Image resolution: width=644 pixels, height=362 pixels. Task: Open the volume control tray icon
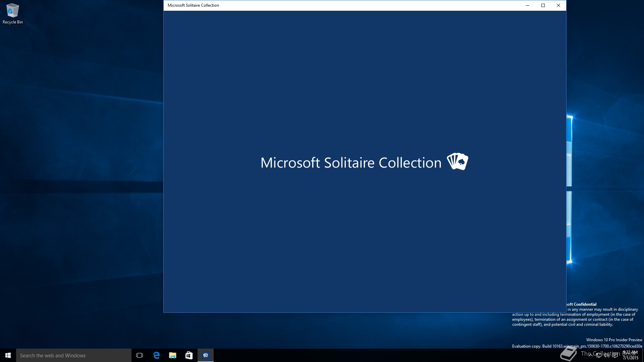pos(606,355)
